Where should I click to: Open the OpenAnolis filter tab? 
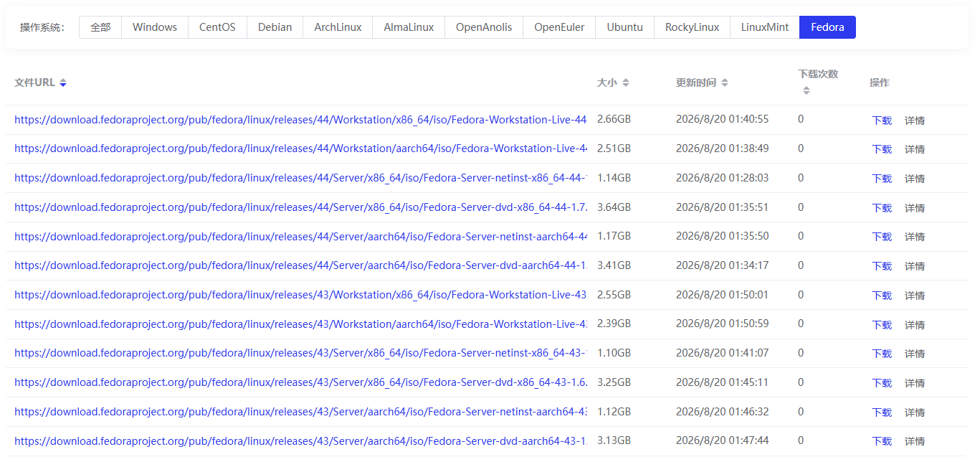[484, 27]
